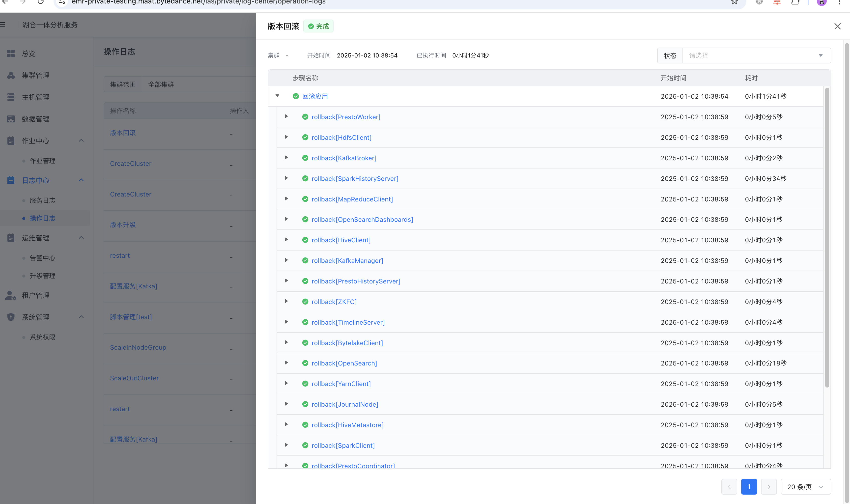Click the 总览 overview icon in sidebar

click(11, 53)
